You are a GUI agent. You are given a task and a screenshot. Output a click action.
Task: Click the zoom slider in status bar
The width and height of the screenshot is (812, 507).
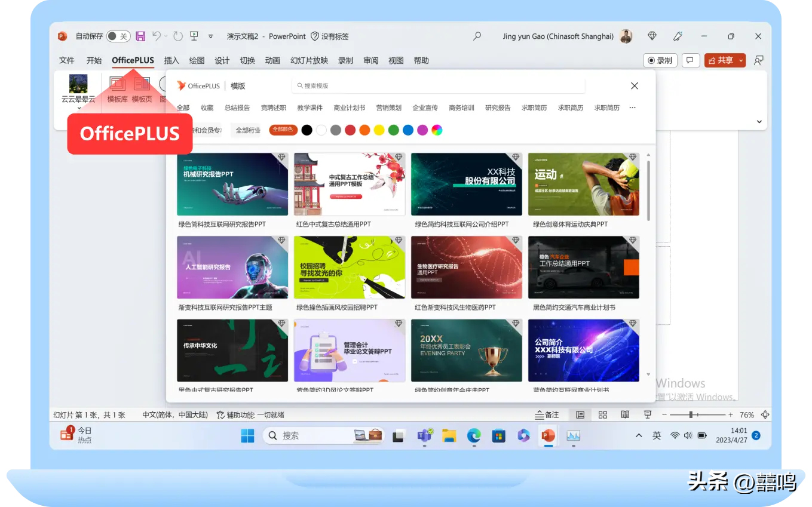point(697,414)
